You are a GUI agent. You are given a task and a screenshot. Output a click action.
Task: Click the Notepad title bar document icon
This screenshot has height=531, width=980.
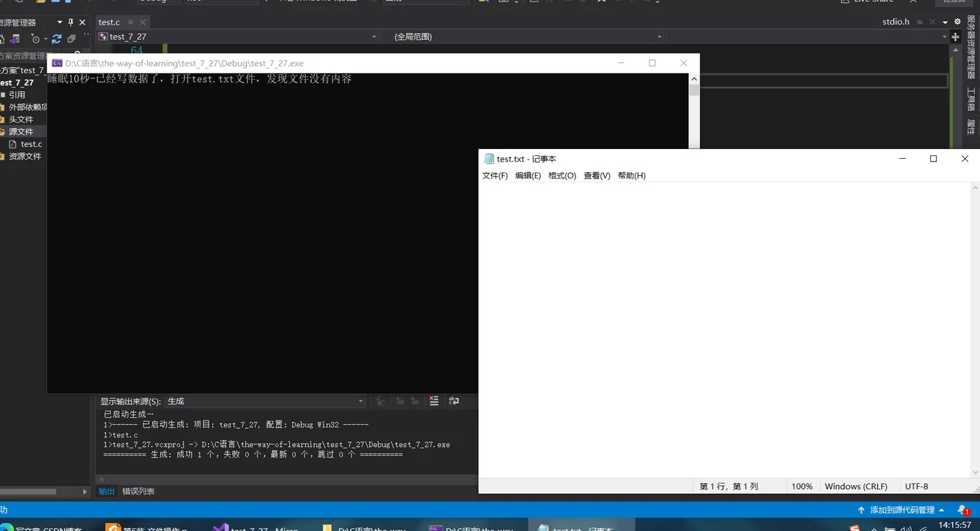pos(489,159)
